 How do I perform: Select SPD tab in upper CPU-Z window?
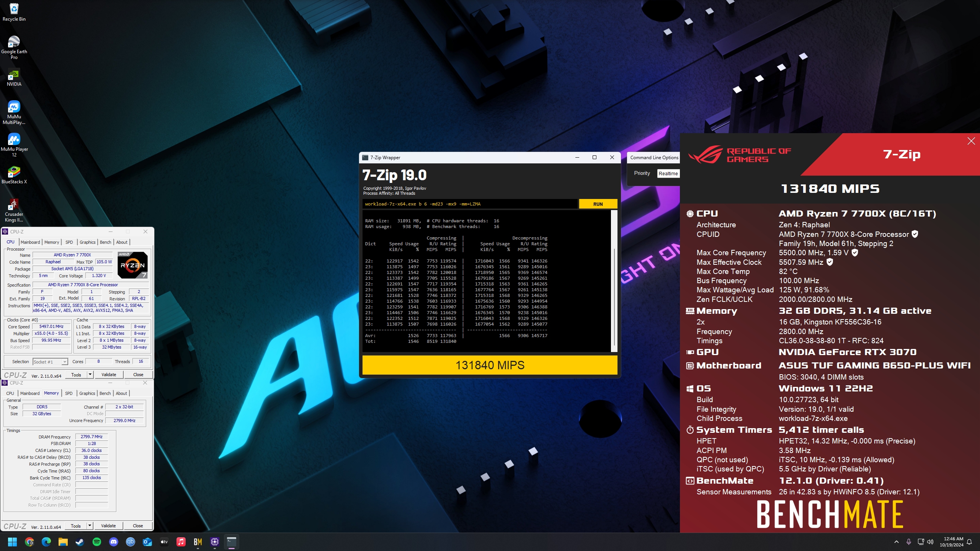(69, 242)
